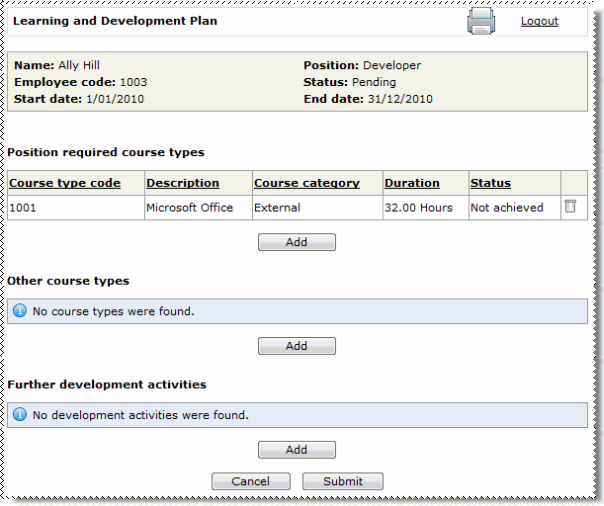Image resolution: width=604 pixels, height=506 pixels.
Task: Click end date value 31/12/2010
Action: coord(400,99)
